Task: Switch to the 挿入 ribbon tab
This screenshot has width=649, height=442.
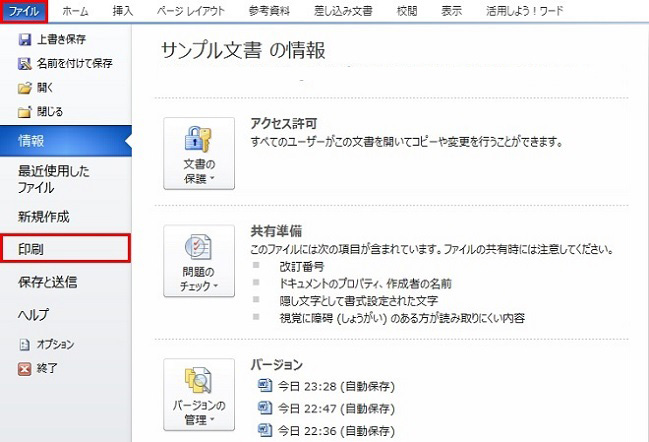Action: [x=123, y=11]
